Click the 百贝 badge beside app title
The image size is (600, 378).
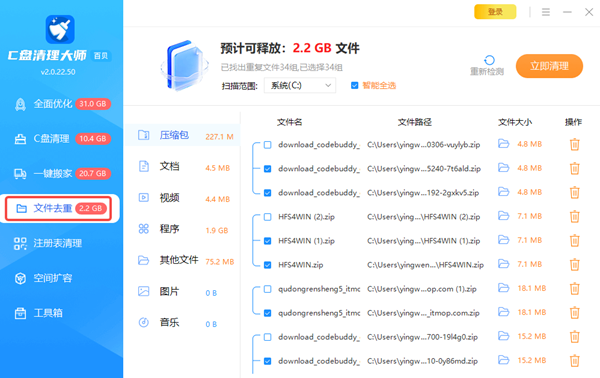pos(101,56)
